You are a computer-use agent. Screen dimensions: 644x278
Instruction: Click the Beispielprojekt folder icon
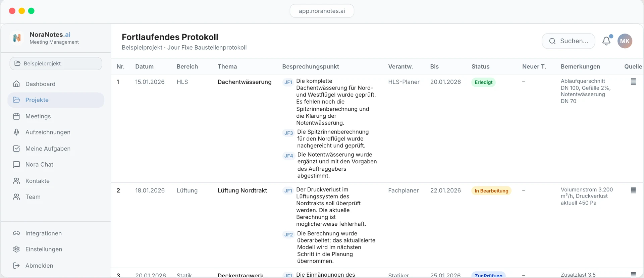pyautogui.click(x=17, y=63)
